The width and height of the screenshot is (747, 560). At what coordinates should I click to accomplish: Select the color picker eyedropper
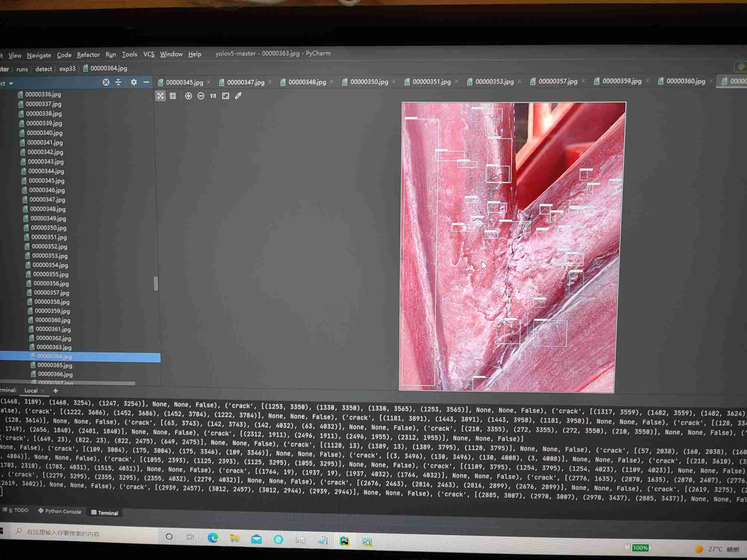click(x=238, y=96)
